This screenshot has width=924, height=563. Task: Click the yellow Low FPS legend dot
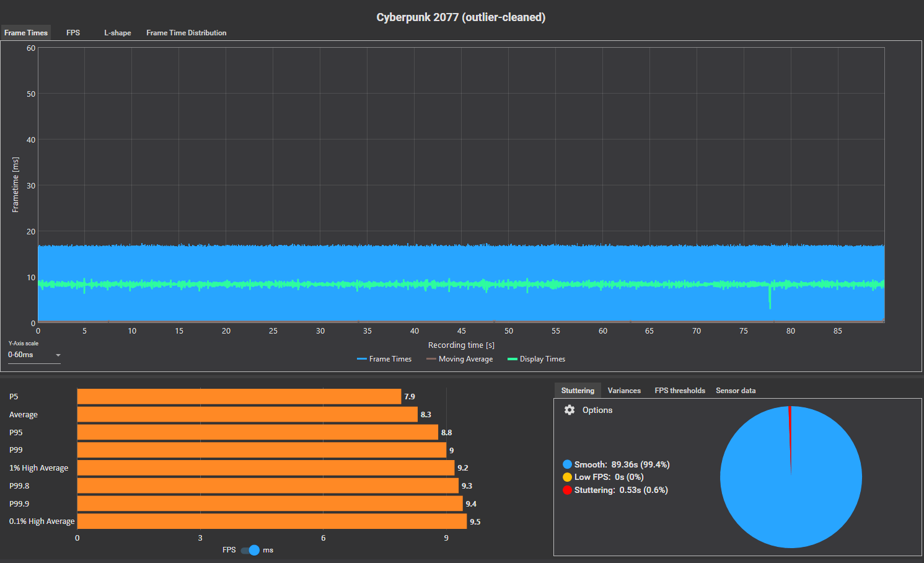click(x=567, y=477)
